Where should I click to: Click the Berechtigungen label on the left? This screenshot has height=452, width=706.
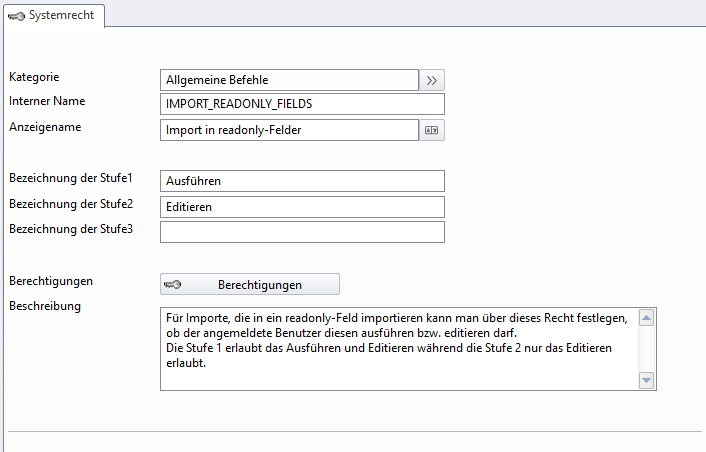[51, 281]
